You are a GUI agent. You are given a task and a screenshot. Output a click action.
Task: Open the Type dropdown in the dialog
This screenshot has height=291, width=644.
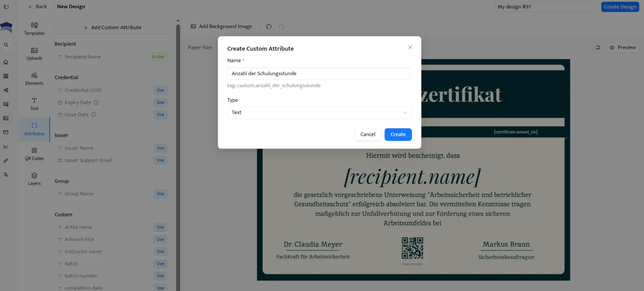click(319, 112)
